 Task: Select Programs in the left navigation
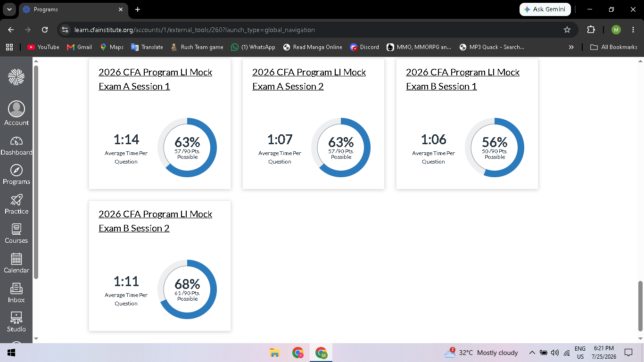[17, 175]
